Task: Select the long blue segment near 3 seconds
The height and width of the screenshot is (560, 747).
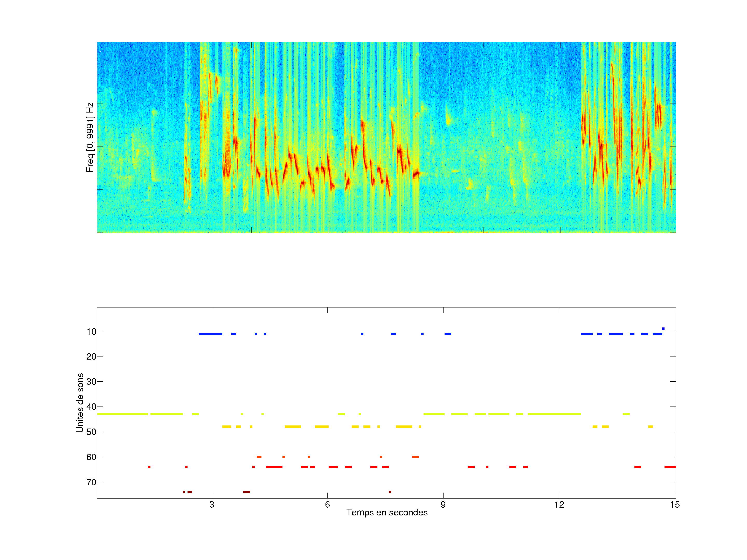Action: 210,334
